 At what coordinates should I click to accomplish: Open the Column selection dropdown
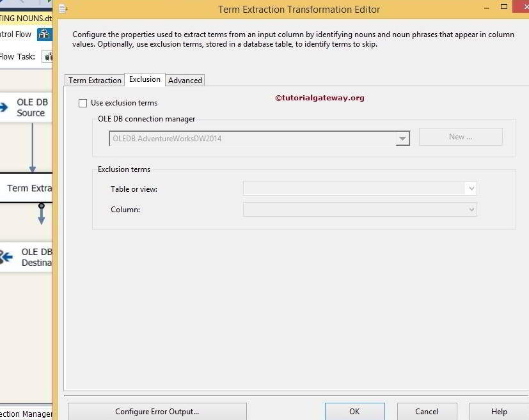pos(471,209)
